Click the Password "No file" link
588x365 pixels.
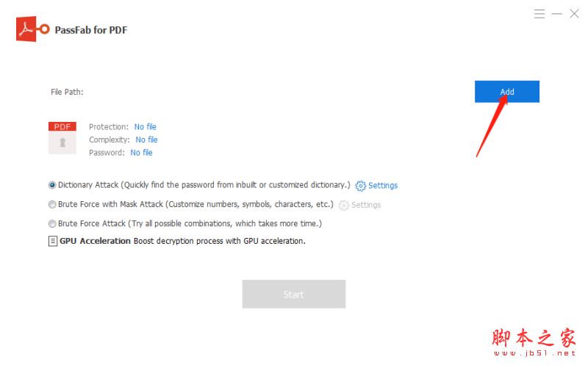tap(141, 153)
